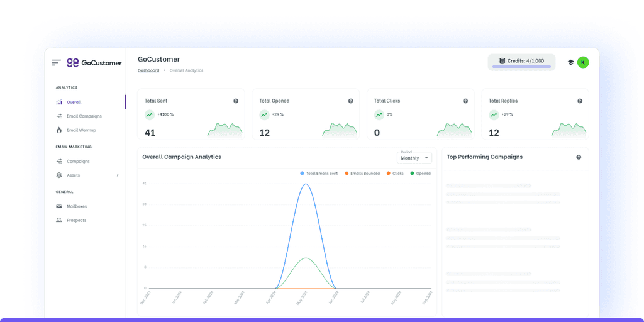Click the blue Total Emails Sent curve peak

pos(306,184)
